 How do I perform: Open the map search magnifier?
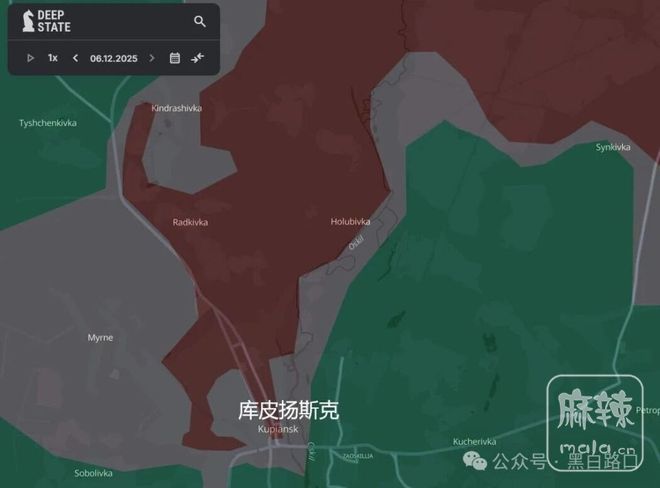[200, 21]
